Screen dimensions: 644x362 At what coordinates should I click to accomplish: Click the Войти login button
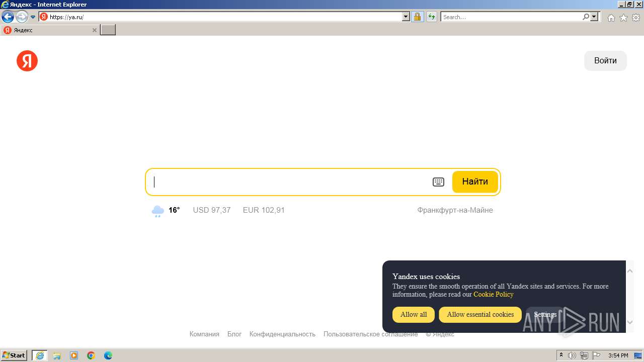coord(605,61)
